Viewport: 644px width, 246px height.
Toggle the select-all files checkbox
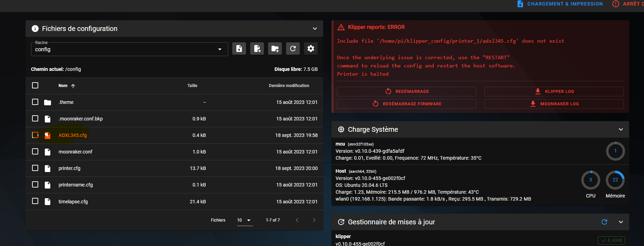click(x=35, y=85)
